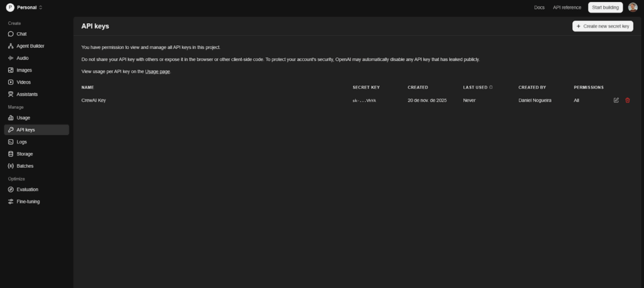Click the Chat speech bubble icon
This screenshot has width=644, height=288.
[11, 34]
